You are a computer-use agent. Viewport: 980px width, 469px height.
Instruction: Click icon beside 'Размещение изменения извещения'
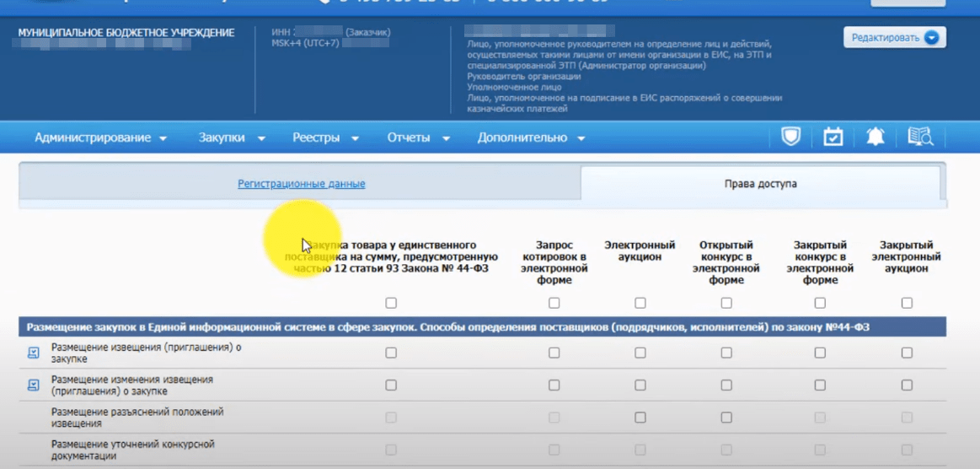34,385
